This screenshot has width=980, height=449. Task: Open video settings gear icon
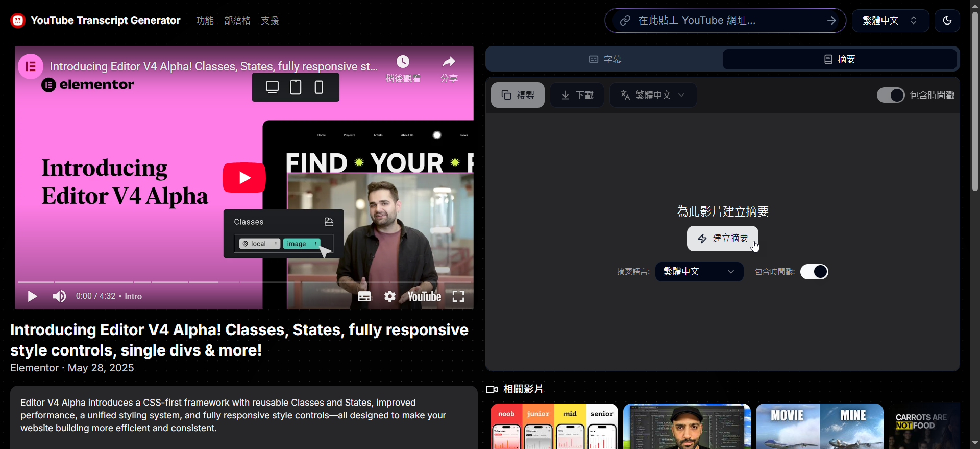(390, 296)
